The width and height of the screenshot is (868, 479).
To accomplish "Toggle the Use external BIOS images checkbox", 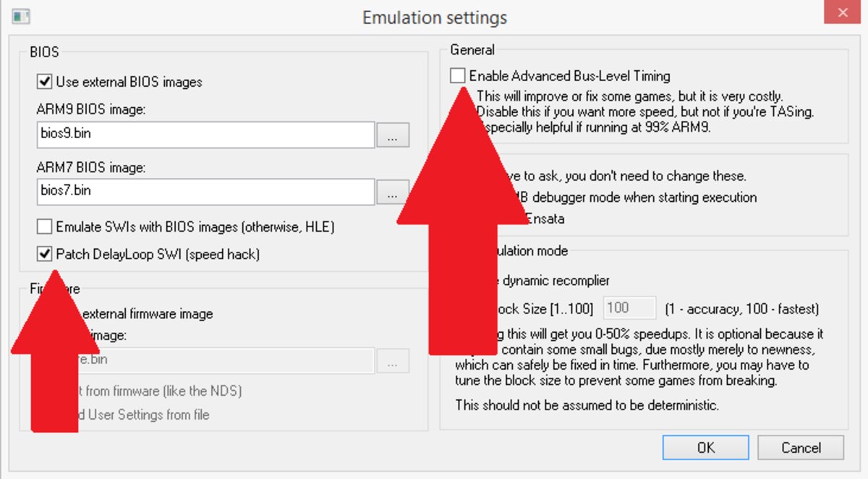I will [45, 82].
